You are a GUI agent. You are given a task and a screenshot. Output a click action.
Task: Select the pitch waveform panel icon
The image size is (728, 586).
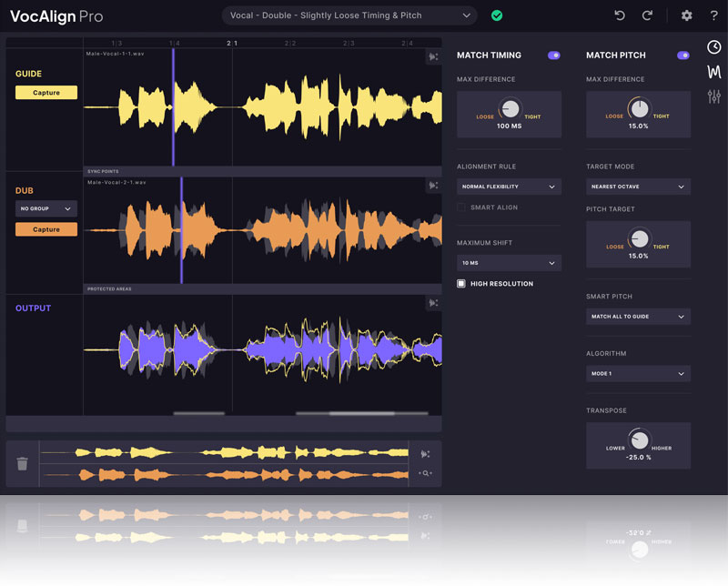(x=714, y=72)
